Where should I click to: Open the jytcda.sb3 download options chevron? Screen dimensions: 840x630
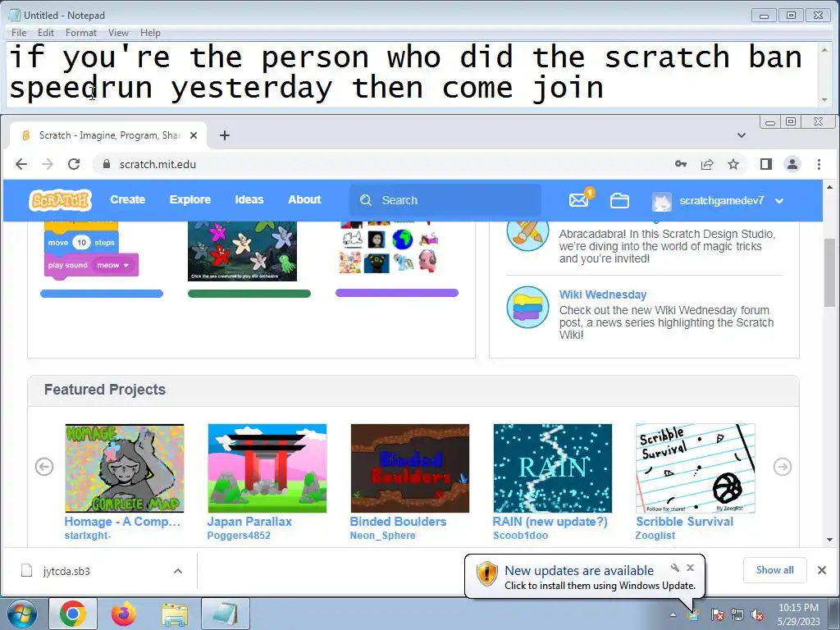(178, 571)
